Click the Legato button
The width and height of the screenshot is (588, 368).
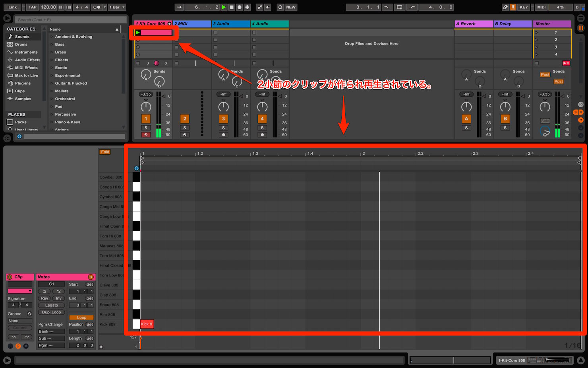coord(51,306)
